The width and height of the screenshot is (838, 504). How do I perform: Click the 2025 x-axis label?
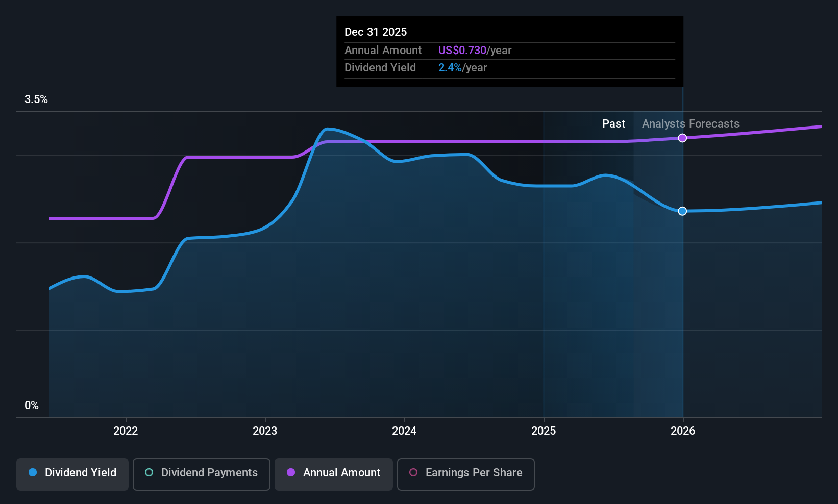[x=544, y=431]
